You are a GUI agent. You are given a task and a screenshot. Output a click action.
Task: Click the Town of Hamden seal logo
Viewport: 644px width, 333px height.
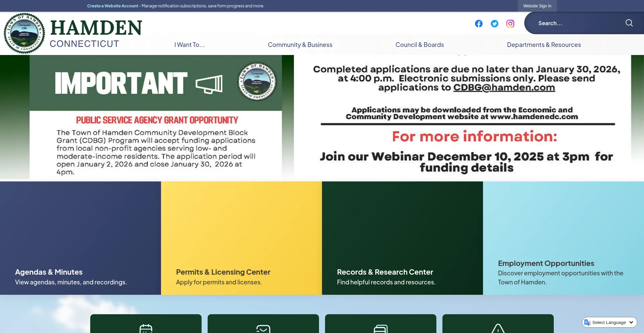pyautogui.click(x=24, y=33)
